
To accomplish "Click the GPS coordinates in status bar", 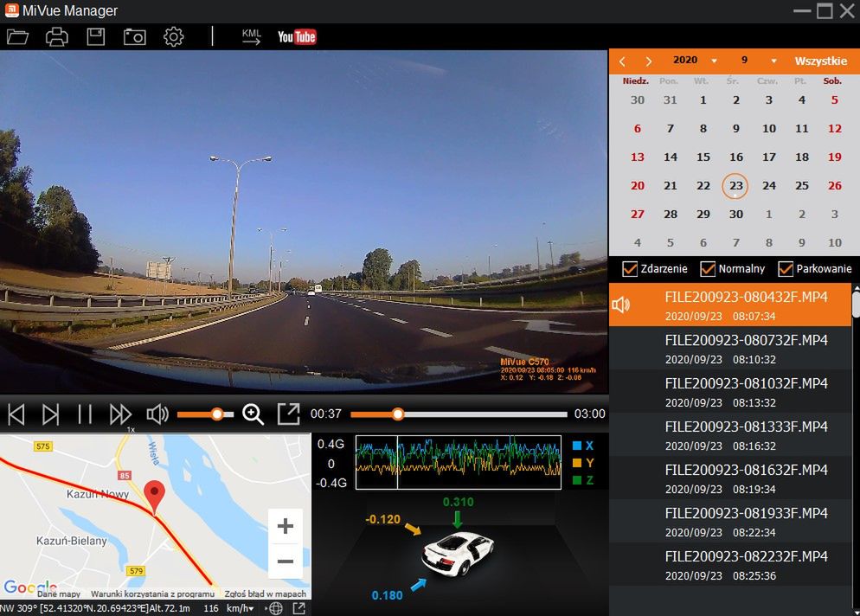I will pyautogui.click(x=94, y=608).
